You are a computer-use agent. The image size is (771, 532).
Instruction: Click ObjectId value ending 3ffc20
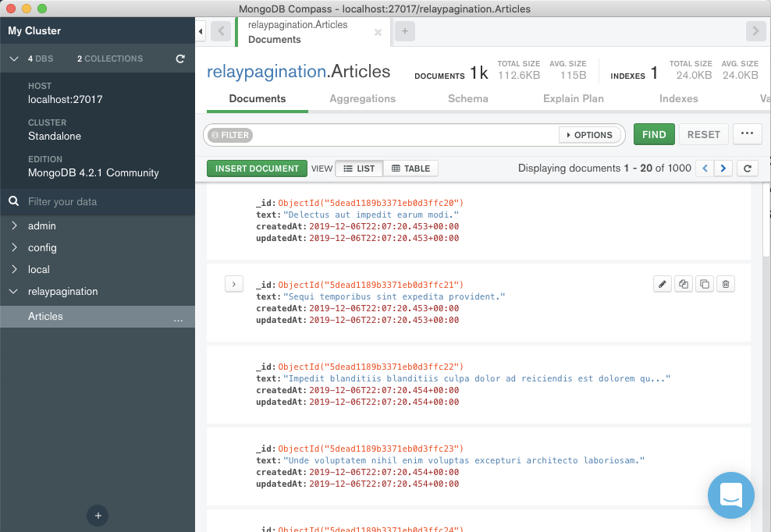pyautogui.click(x=371, y=203)
